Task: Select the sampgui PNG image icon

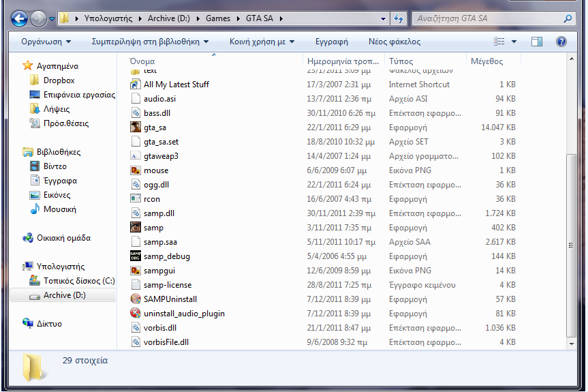Action: pos(136,271)
